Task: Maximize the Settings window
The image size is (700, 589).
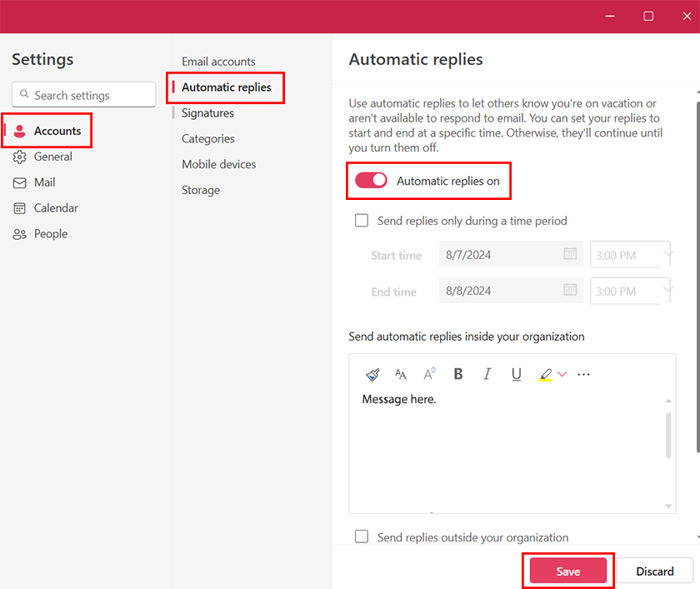Action: coord(648,17)
